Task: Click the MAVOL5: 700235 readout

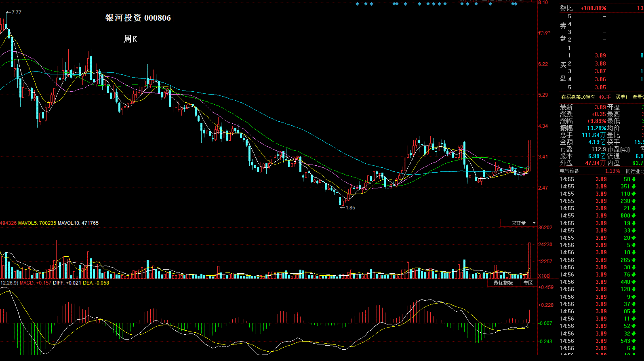Action: coord(37,223)
